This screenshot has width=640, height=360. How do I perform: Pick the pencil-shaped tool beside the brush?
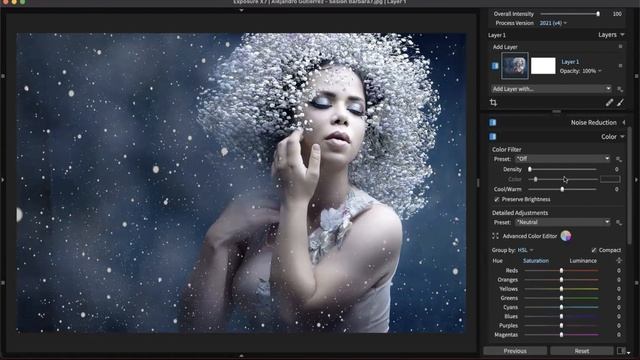pos(609,103)
